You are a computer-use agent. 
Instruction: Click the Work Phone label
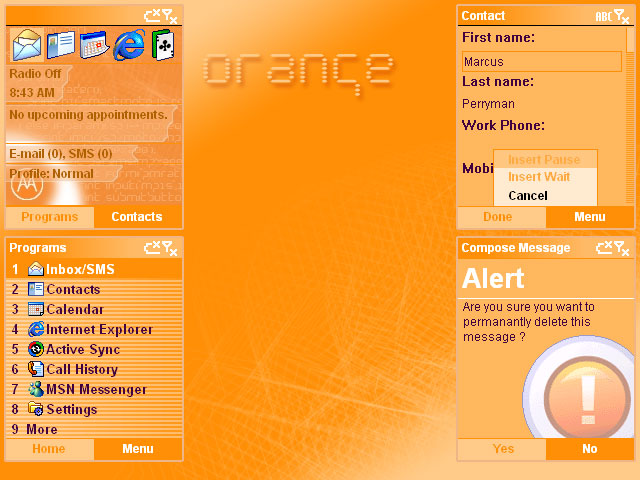(x=503, y=125)
